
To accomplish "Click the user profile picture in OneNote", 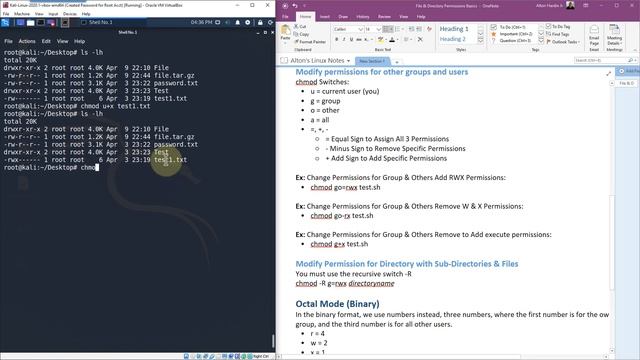I will tap(570, 5).
